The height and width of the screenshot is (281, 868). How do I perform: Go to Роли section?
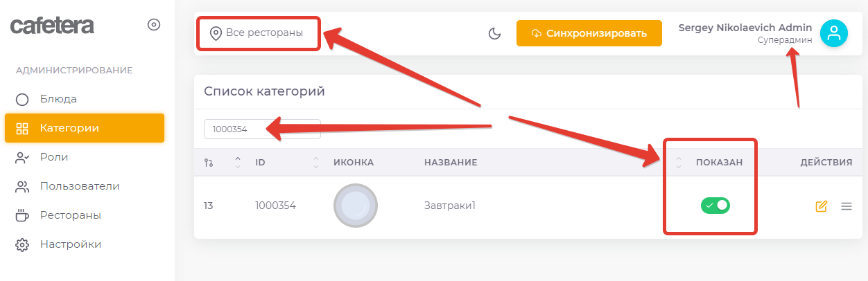point(54,157)
